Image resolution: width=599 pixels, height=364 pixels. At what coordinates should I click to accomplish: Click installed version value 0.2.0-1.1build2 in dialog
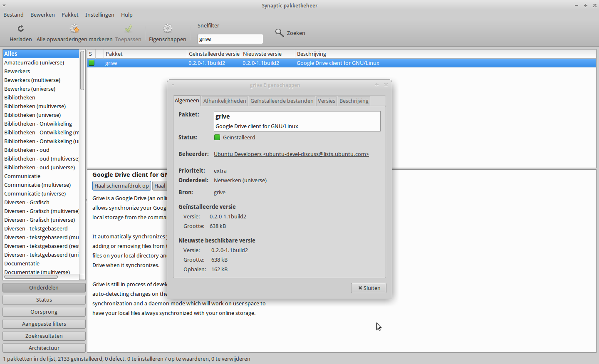[x=228, y=216]
